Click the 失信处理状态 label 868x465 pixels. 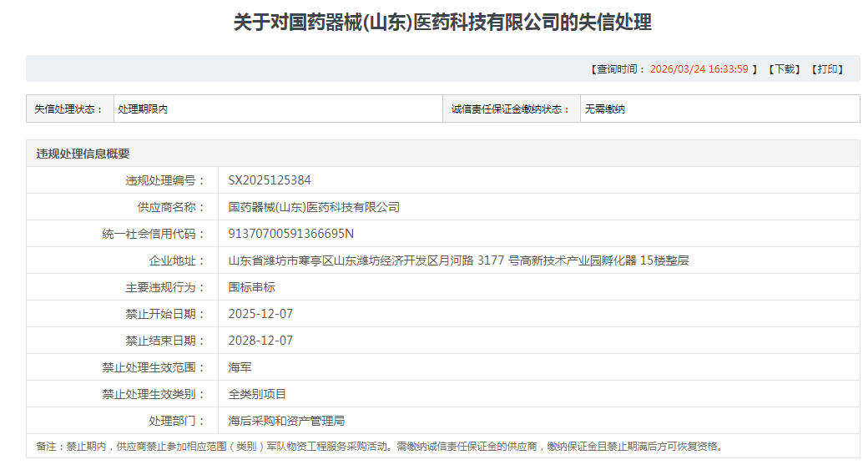(x=68, y=109)
